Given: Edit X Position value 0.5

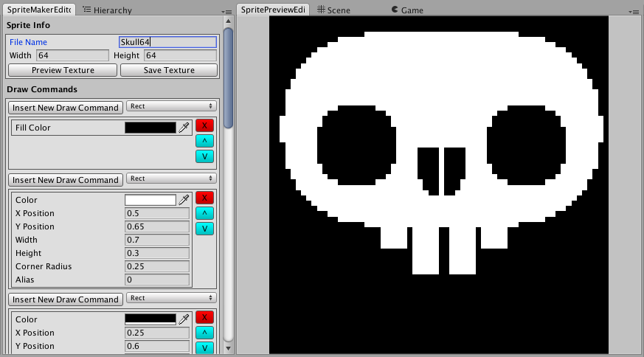Looking at the screenshot, I should [x=157, y=213].
